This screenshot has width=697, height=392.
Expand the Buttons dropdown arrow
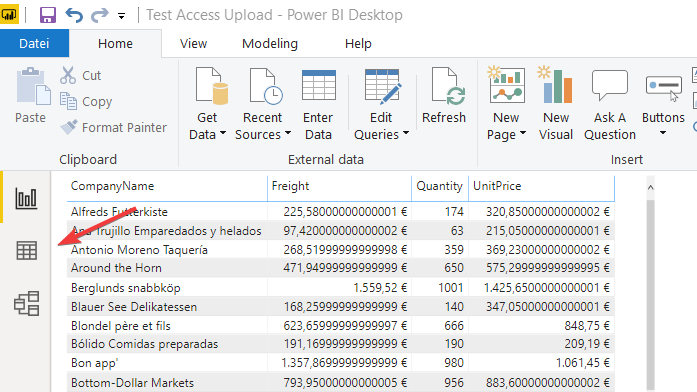pyautogui.click(x=663, y=133)
